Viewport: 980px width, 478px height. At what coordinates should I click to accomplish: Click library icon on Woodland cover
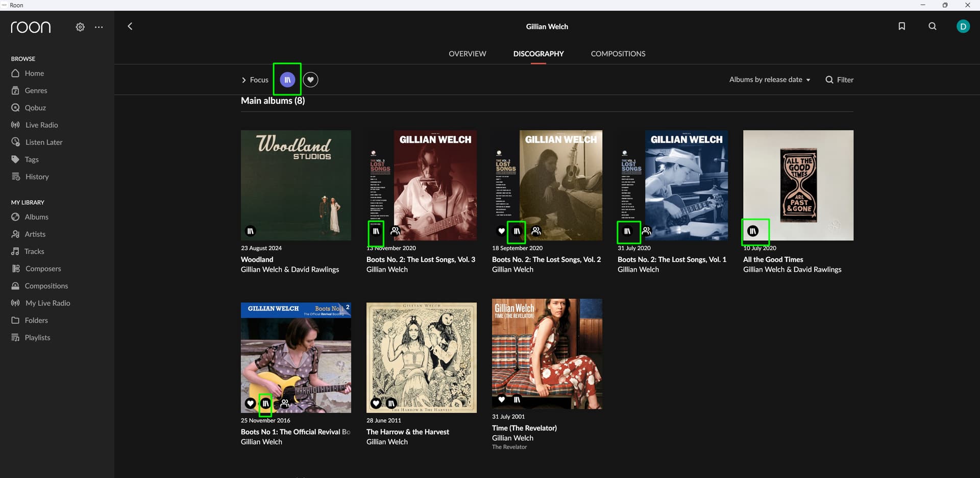tap(250, 231)
